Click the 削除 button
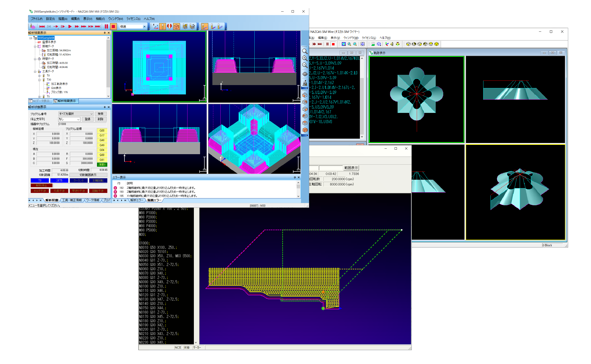591x364 pixels. [x=100, y=120]
